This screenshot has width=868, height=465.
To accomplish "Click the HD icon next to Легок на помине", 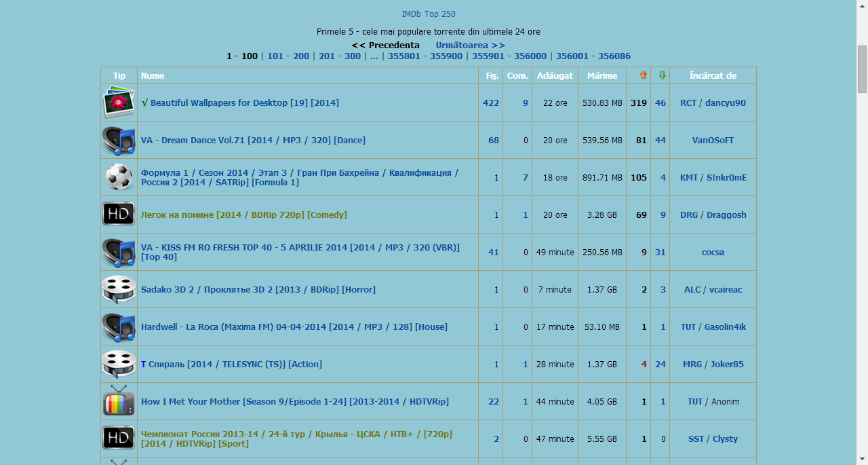I will click(119, 215).
